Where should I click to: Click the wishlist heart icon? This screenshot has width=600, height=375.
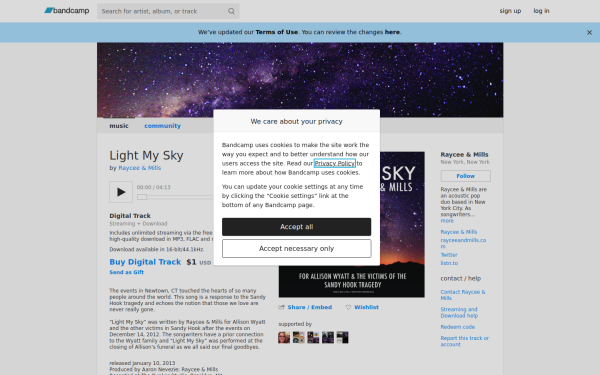(x=348, y=307)
